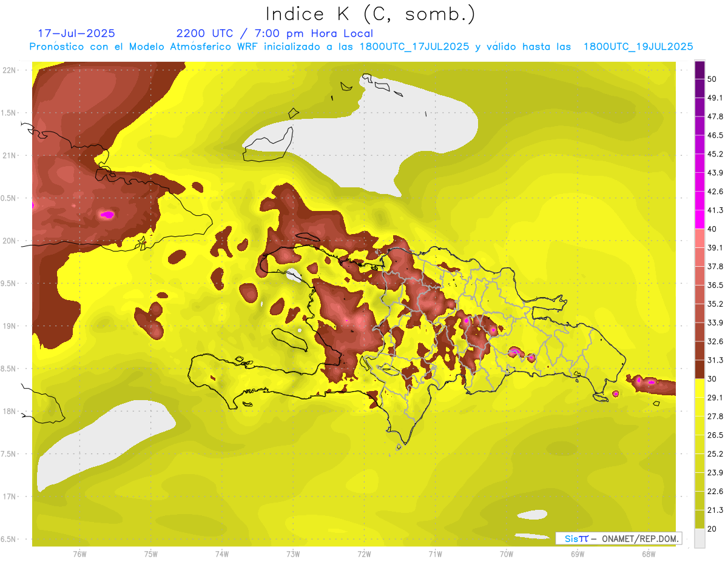
Task: Click the 7.5N latitude label
Action: (x=9, y=454)
